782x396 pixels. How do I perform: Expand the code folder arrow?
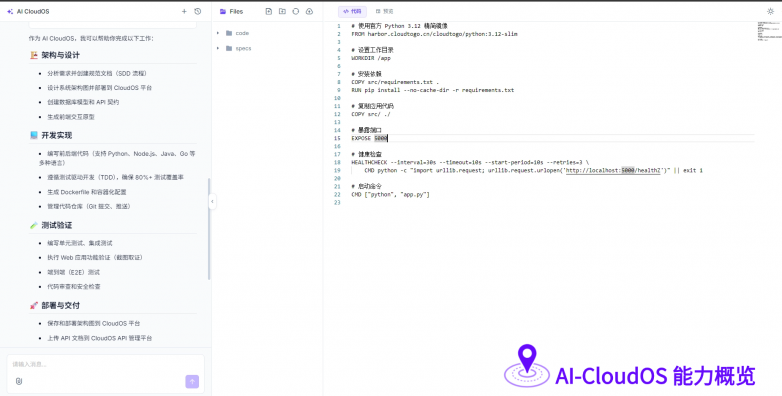(x=218, y=33)
